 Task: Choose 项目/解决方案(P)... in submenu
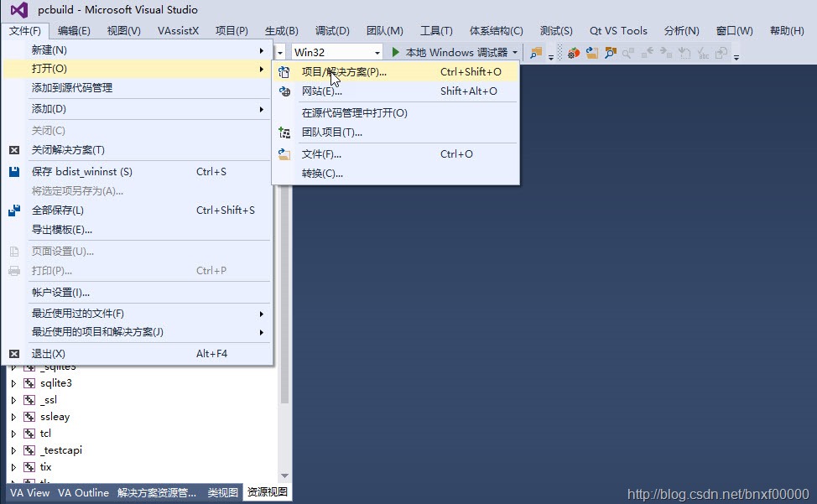click(x=396, y=72)
